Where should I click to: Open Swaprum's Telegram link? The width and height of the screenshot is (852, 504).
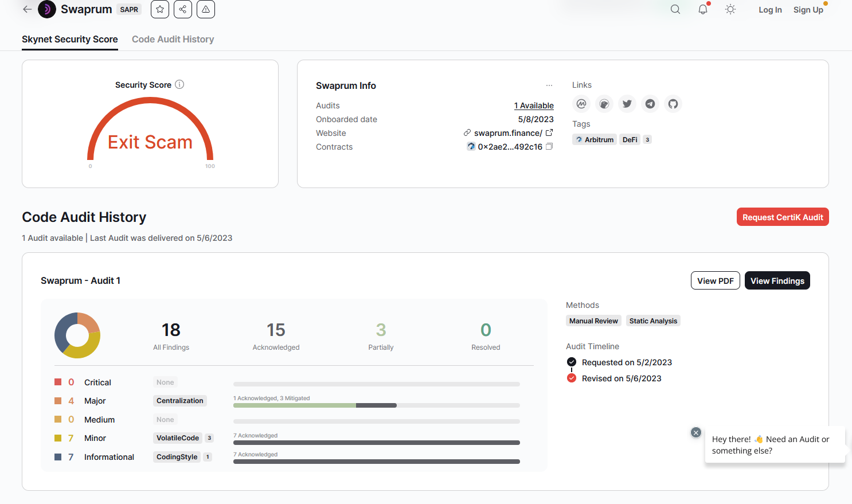click(650, 104)
